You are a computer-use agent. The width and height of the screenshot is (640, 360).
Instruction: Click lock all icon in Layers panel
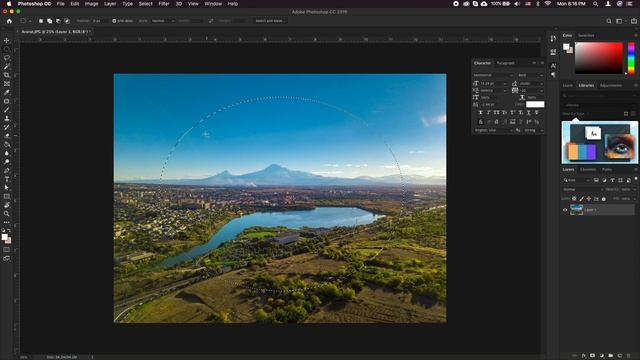coord(604,199)
